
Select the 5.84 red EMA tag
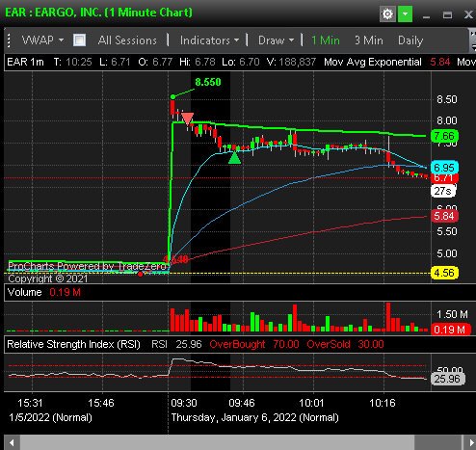pyautogui.click(x=444, y=216)
